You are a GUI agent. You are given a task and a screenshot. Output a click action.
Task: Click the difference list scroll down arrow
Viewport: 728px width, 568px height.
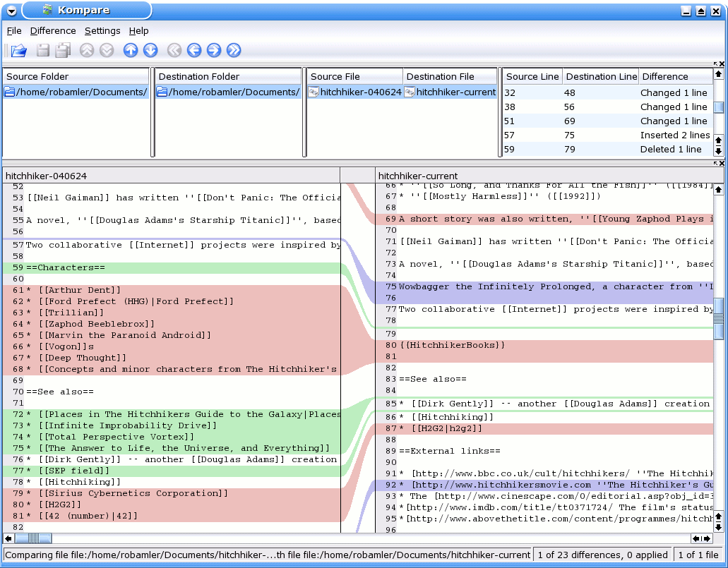[x=718, y=150]
